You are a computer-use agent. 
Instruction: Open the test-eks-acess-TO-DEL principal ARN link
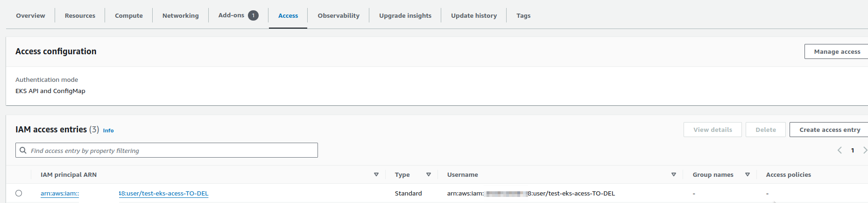tap(125, 193)
